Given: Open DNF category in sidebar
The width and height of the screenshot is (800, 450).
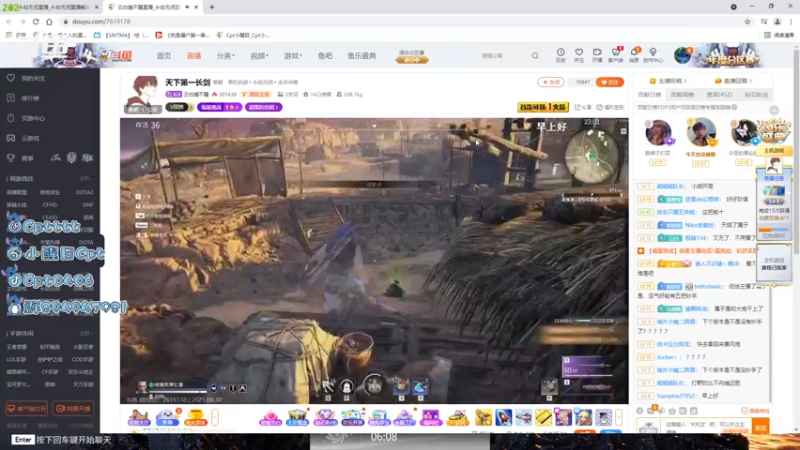Looking at the screenshot, I should click(87, 205).
